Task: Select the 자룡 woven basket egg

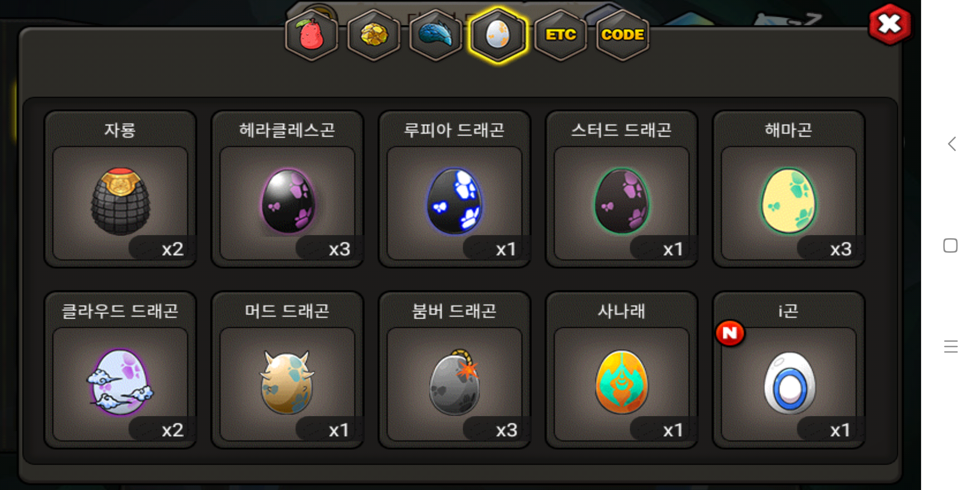Action: 120,189
